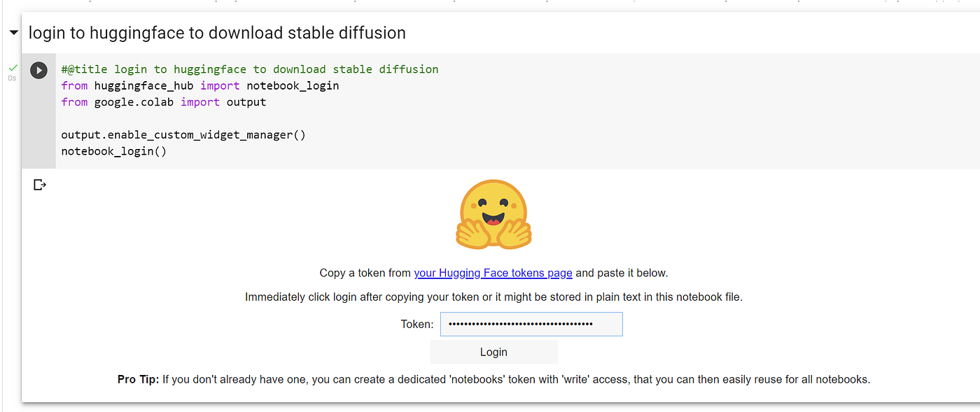The image size is (980, 412).
Task: Click the blank line in code cell
Action: click(x=280, y=118)
